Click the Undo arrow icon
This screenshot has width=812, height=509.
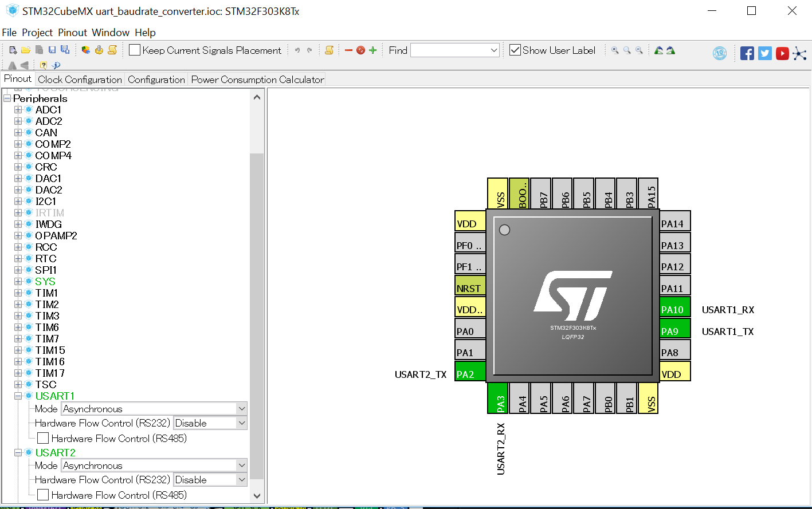click(297, 50)
